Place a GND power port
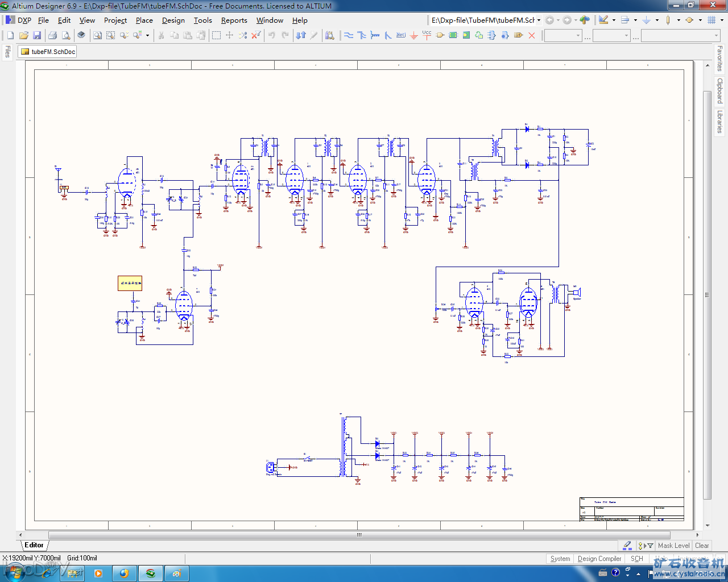Viewport: 728px width, 582px height. click(414, 35)
